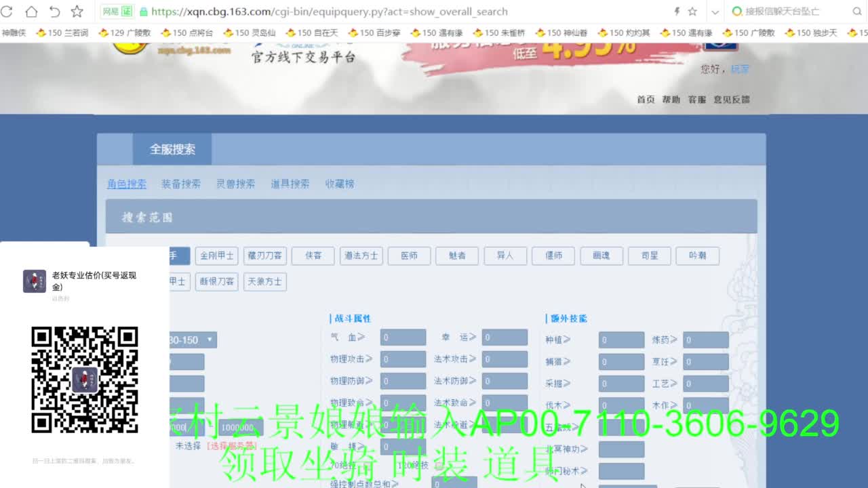Switch to 道具搜索 sub-tab
Image resolution: width=868 pixels, height=488 pixels.
[290, 184]
